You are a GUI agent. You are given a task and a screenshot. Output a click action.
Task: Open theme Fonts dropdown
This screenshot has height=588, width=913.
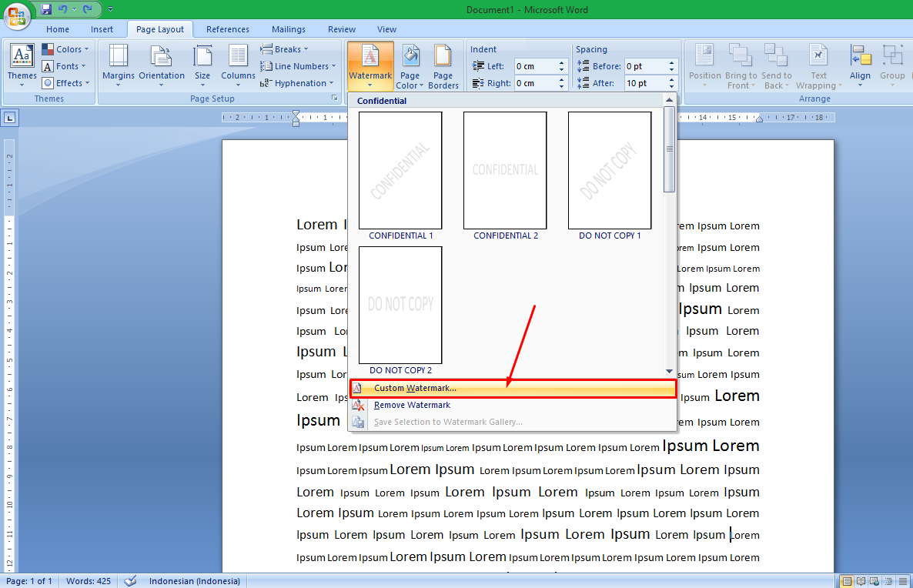click(x=64, y=66)
